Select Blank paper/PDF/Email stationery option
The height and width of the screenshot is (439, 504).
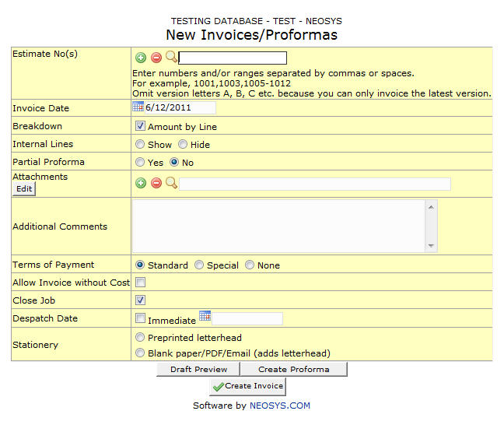pos(140,353)
